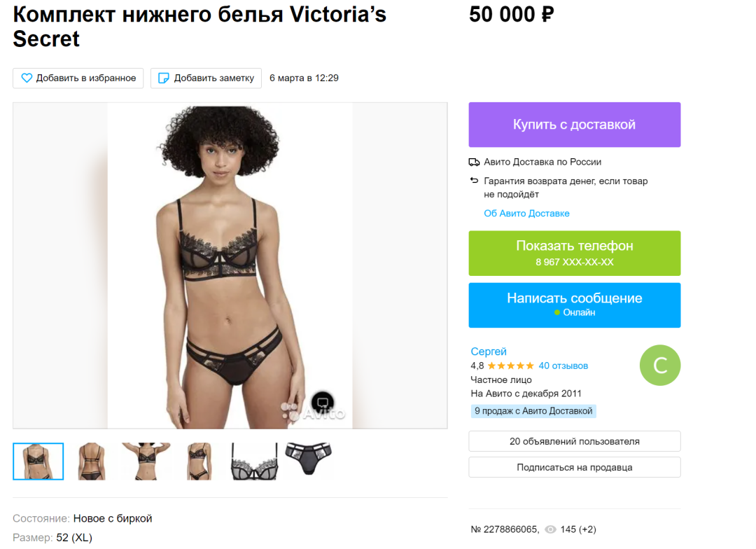756x549 pixels.
Task: Open the 40 отзывов reviews link
Action: (563, 366)
